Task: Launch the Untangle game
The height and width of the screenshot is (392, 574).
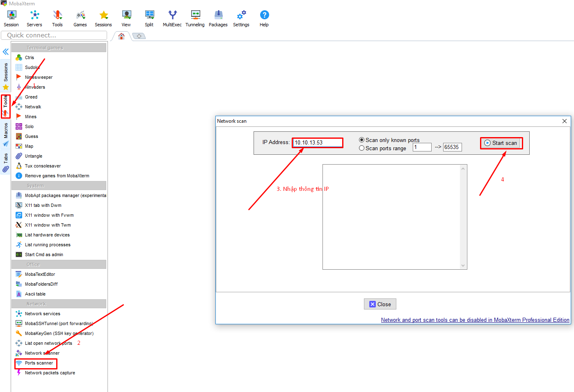Action: pos(34,156)
